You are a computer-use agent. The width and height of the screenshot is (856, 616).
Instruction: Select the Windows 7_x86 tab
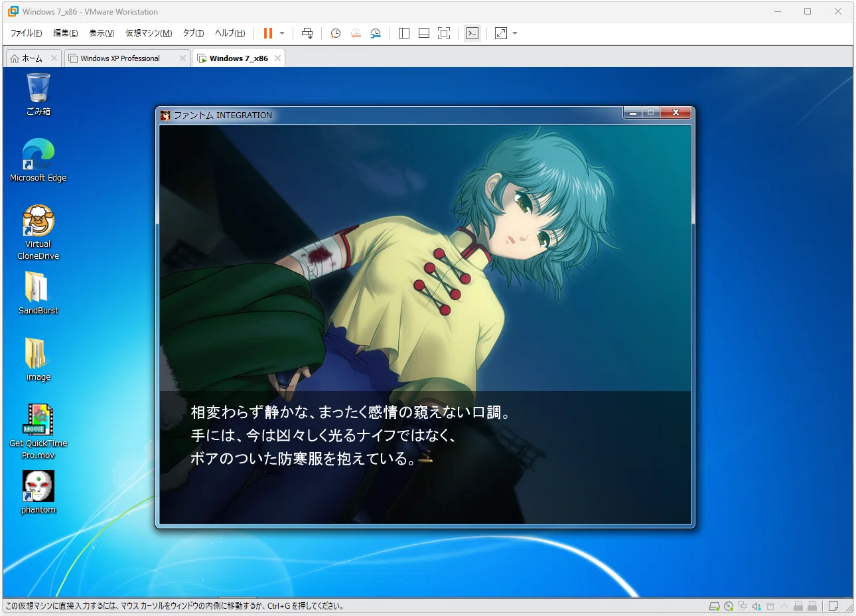[238, 58]
